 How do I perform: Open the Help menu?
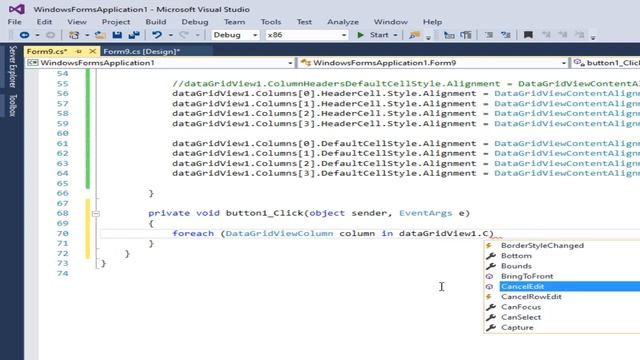432,22
